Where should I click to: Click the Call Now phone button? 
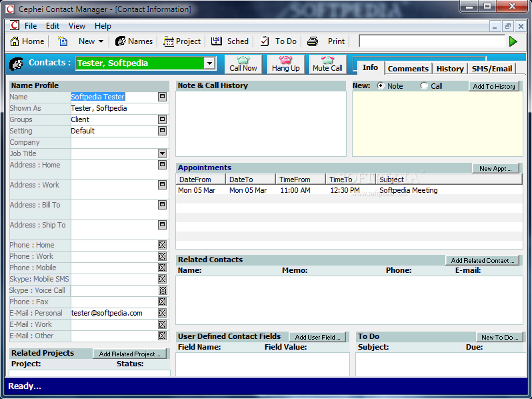[x=243, y=64]
